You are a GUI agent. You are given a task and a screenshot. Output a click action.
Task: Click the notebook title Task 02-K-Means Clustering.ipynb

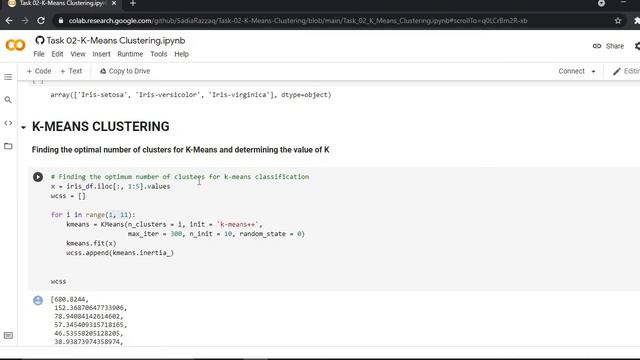(x=116, y=40)
